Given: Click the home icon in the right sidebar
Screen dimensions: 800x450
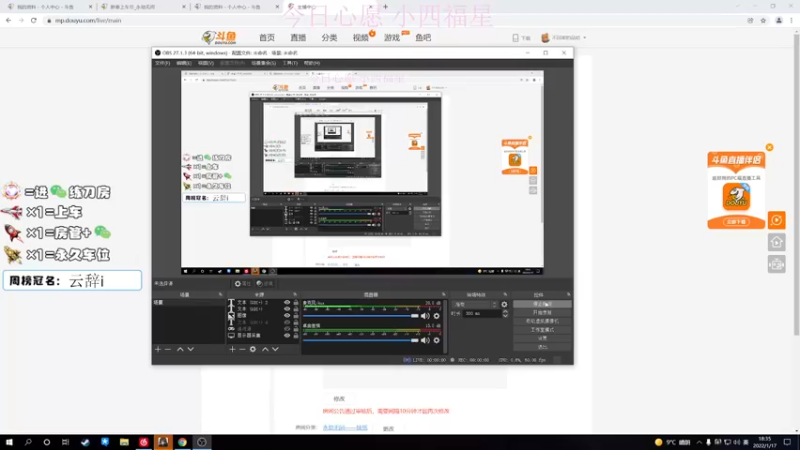Looking at the screenshot, I should (x=777, y=242).
